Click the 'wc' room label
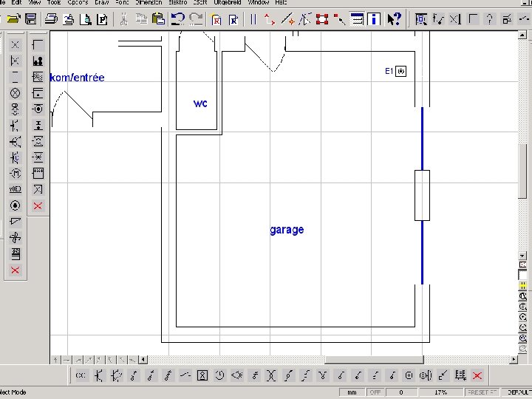This screenshot has width=532, height=399. click(x=200, y=103)
